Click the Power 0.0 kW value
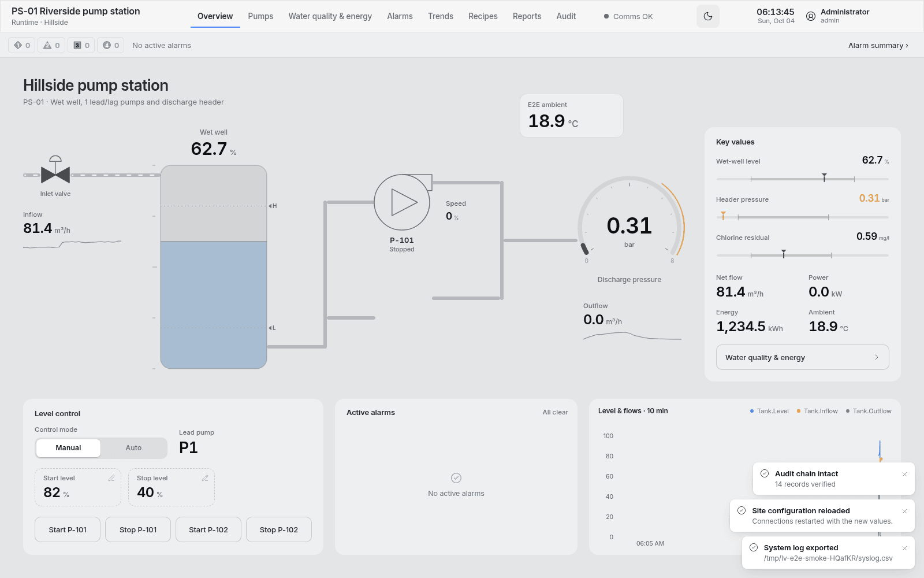This screenshot has height=578, width=924. 825,292
